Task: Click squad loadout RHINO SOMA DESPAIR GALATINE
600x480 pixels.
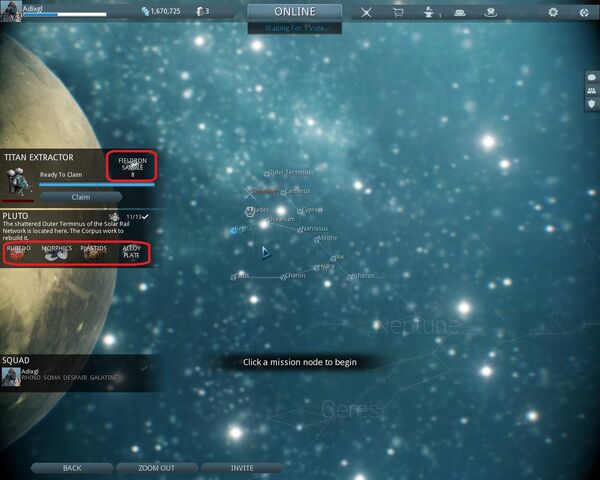Action: [69, 378]
